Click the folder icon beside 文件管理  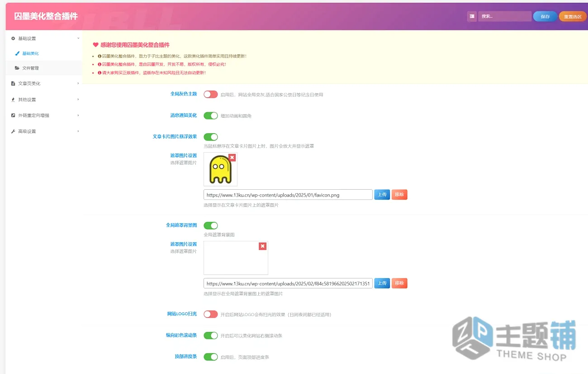[17, 68]
